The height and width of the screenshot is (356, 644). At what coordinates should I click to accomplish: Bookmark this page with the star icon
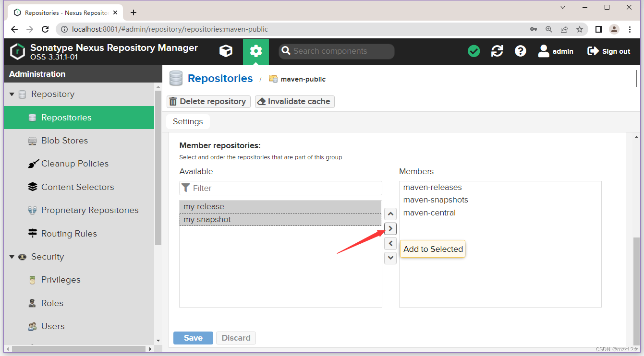tap(580, 29)
